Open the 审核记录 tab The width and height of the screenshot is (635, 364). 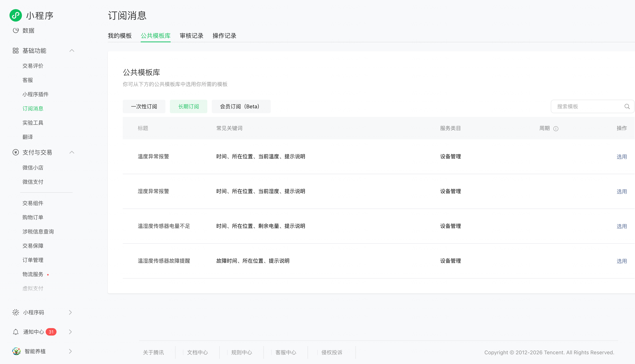pyautogui.click(x=191, y=36)
